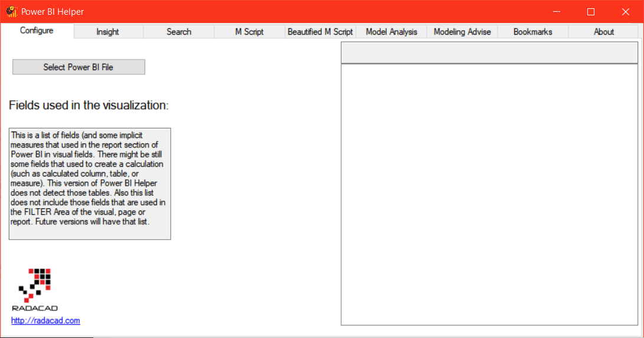The width and height of the screenshot is (644, 338).
Task: Show the About tab
Action: [603, 32]
